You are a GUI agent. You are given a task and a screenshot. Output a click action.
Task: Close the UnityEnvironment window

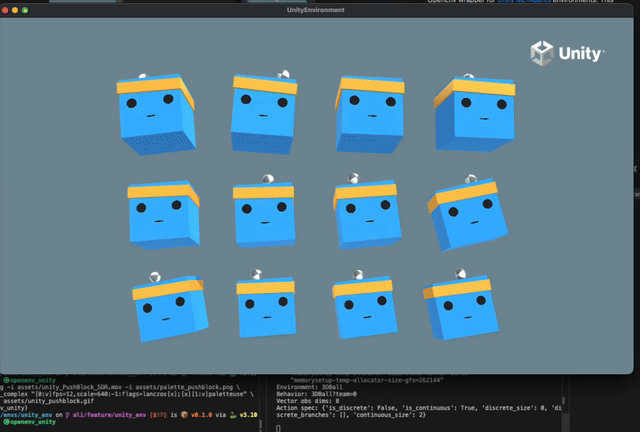point(5,10)
